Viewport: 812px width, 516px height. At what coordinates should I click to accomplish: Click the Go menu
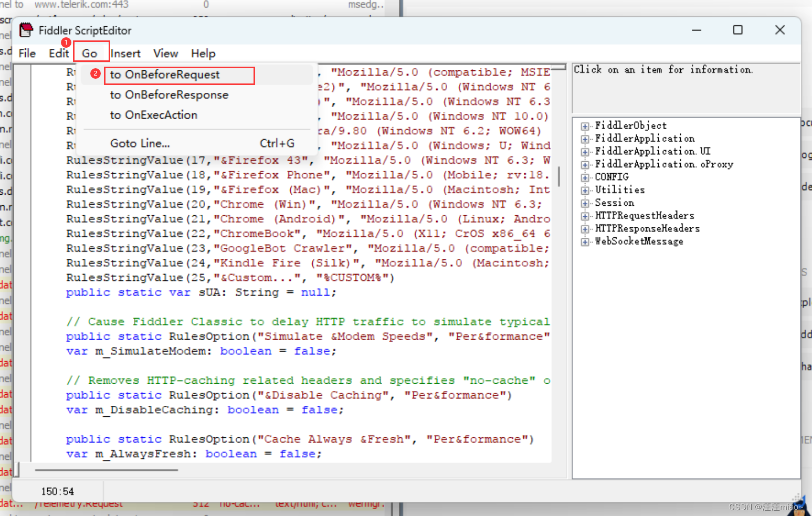point(90,54)
